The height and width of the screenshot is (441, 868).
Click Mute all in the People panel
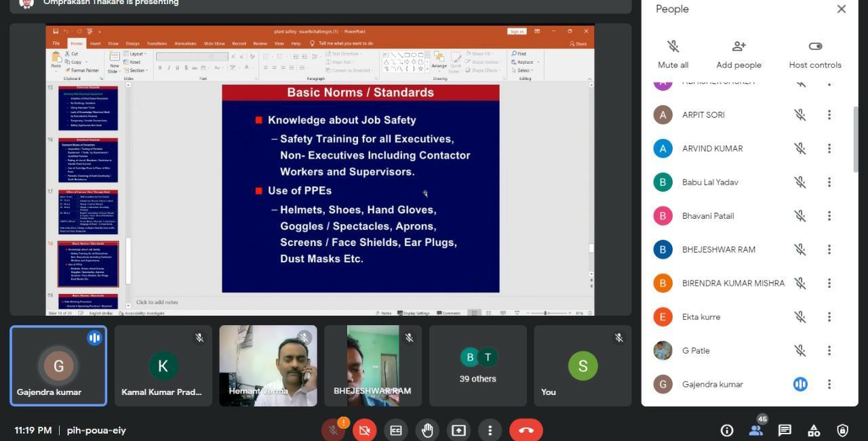673,54
